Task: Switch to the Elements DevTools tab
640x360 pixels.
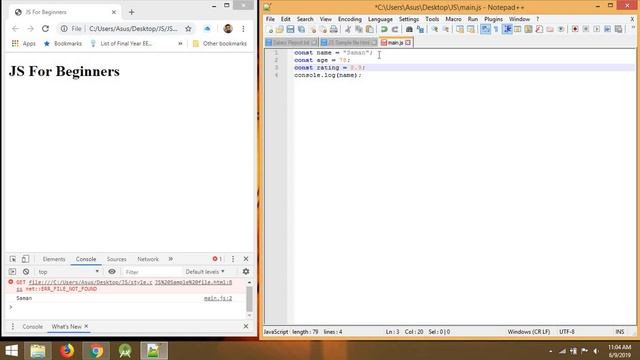Action: pyautogui.click(x=54, y=259)
